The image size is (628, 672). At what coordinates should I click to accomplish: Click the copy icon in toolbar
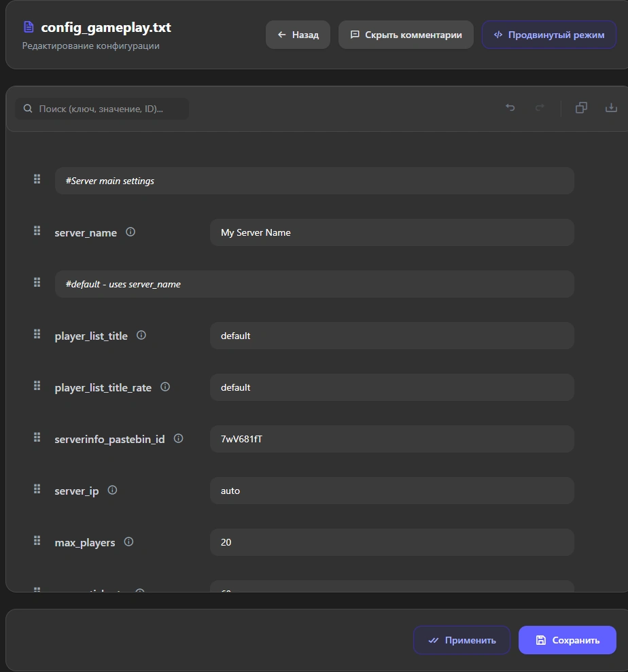coord(581,107)
